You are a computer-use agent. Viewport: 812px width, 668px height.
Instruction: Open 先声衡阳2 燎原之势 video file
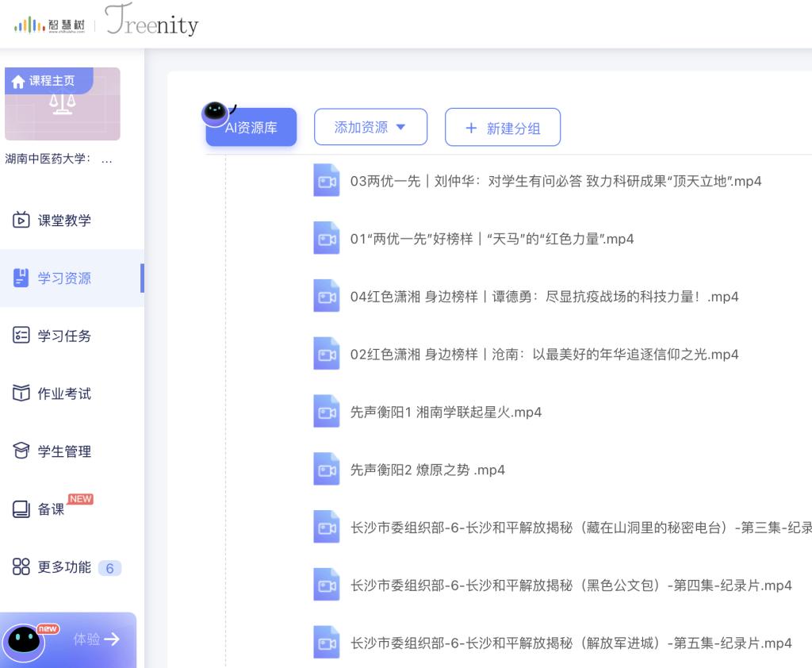427,470
